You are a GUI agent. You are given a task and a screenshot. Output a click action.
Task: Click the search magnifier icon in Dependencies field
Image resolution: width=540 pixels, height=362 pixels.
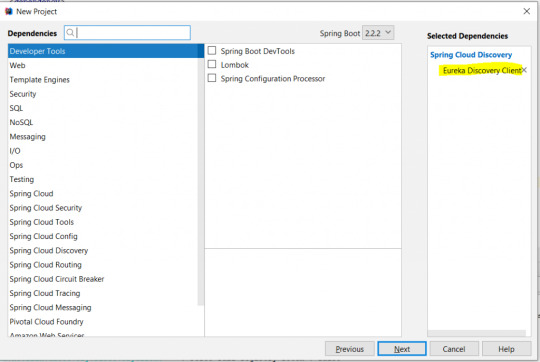[x=70, y=33]
